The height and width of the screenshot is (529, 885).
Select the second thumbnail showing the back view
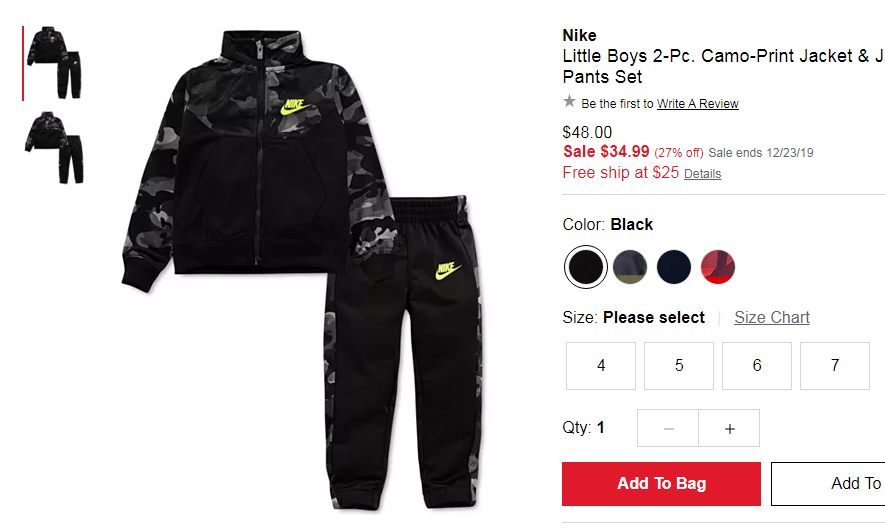[x=54, y=147]
